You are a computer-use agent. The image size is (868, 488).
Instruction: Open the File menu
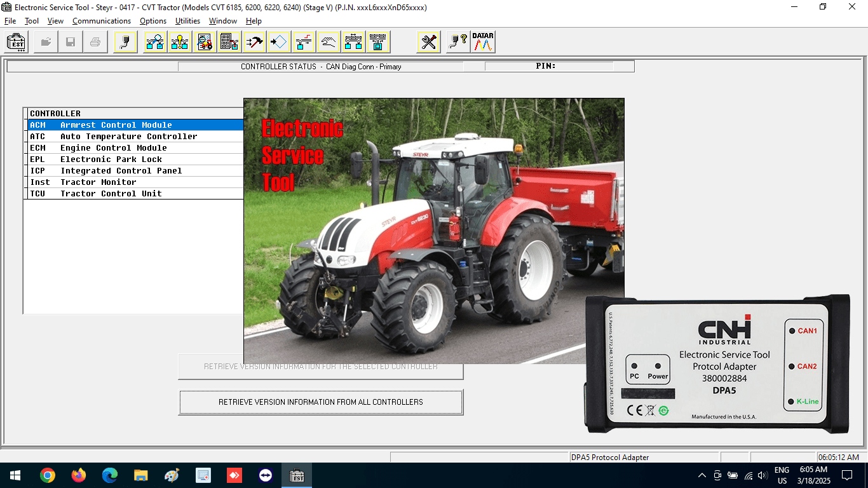click(x=10, y=21)
